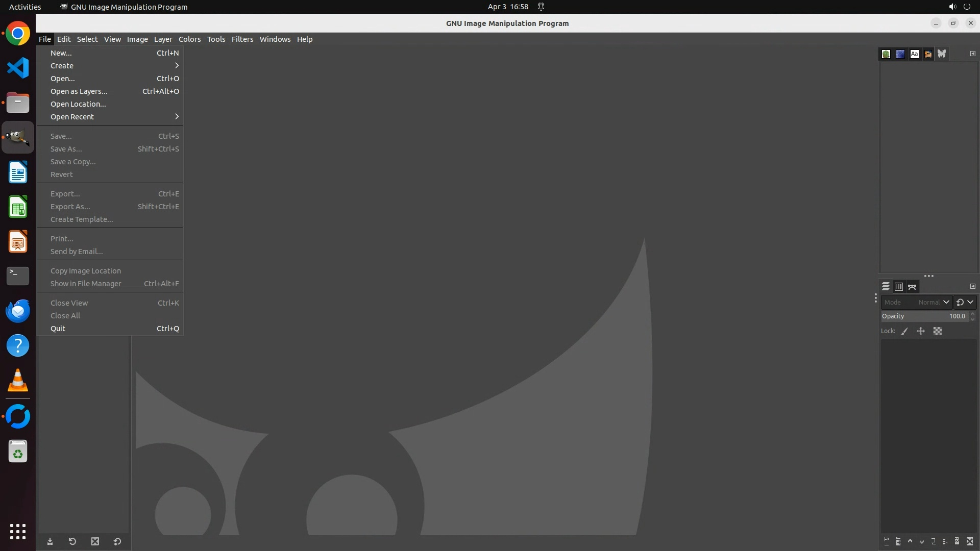Click the delete layer X icon

point(970,541)
